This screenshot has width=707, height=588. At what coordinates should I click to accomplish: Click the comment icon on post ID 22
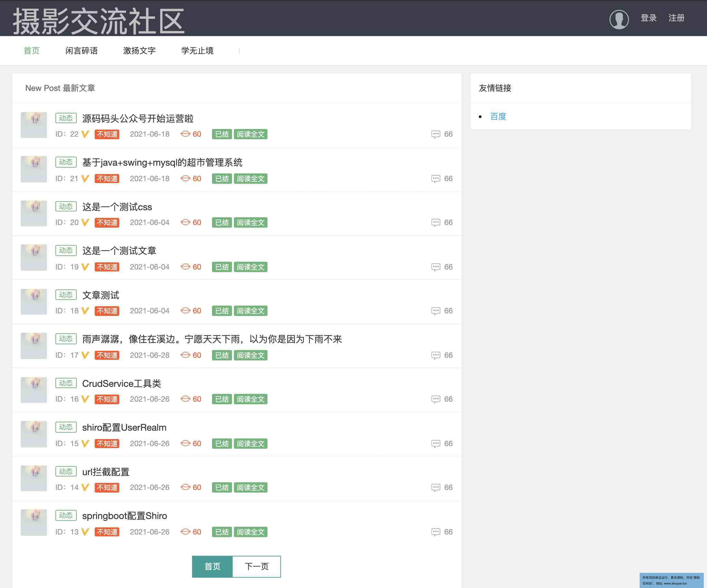click(x=436, y=134)
